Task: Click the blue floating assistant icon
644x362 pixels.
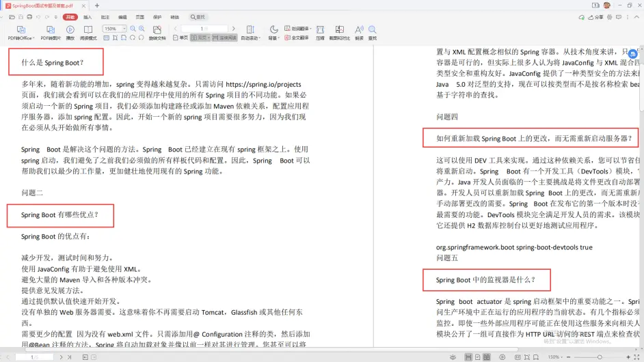Action: [632, 54]
